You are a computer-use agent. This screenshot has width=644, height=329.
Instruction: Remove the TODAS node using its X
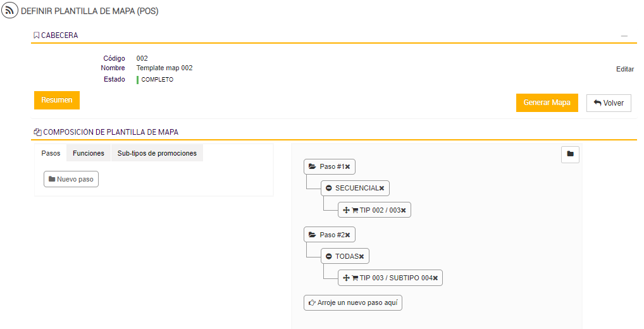361,257
